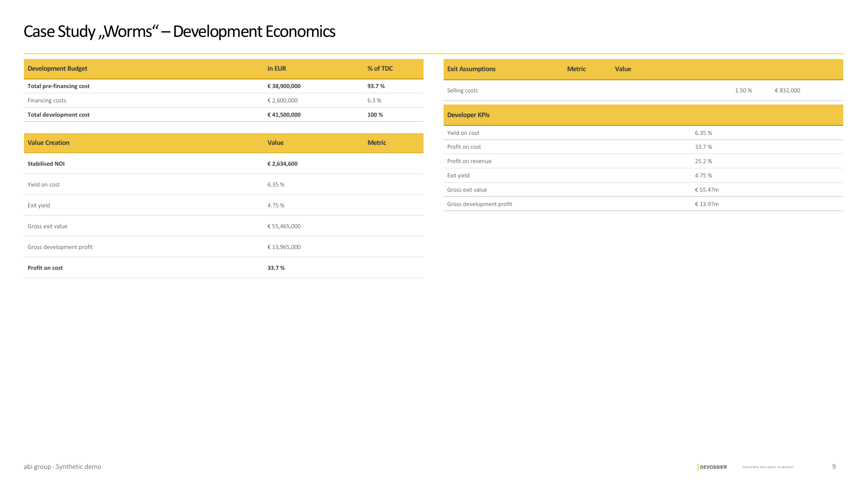Click the value '€ 2,634,600'

pyautogui.click(x=283, y=164)
